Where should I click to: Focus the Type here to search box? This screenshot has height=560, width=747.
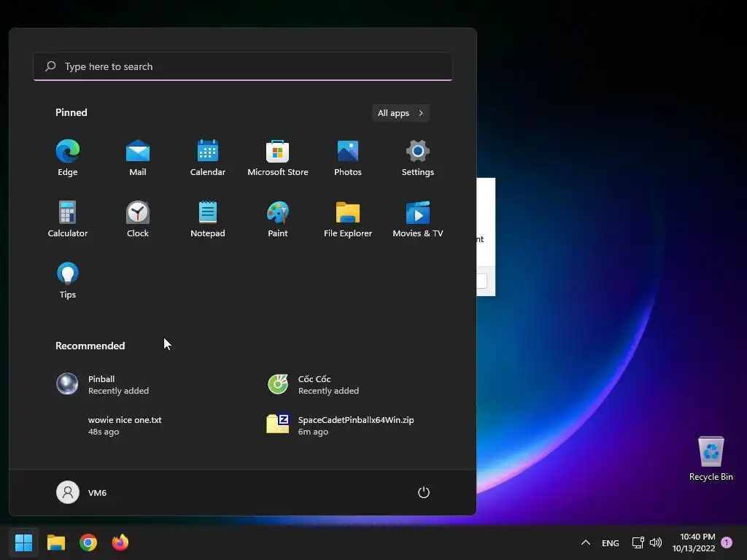tap(243, 66)
